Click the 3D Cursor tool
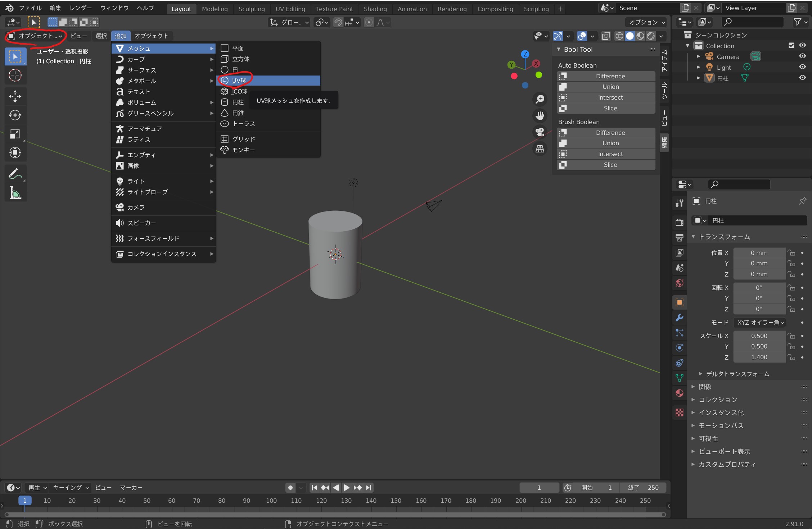The width and height of the screenshot is (812, 529). click(x=15, y=76)
